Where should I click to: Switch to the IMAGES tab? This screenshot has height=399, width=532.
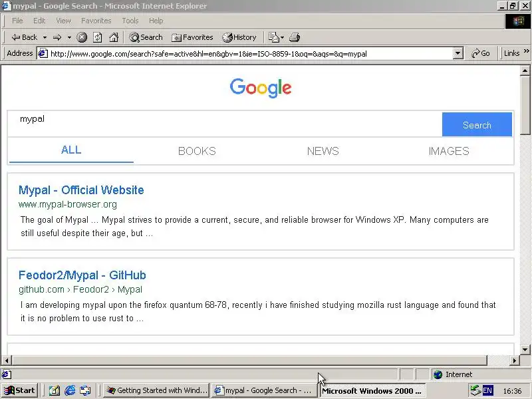(449, 151)
